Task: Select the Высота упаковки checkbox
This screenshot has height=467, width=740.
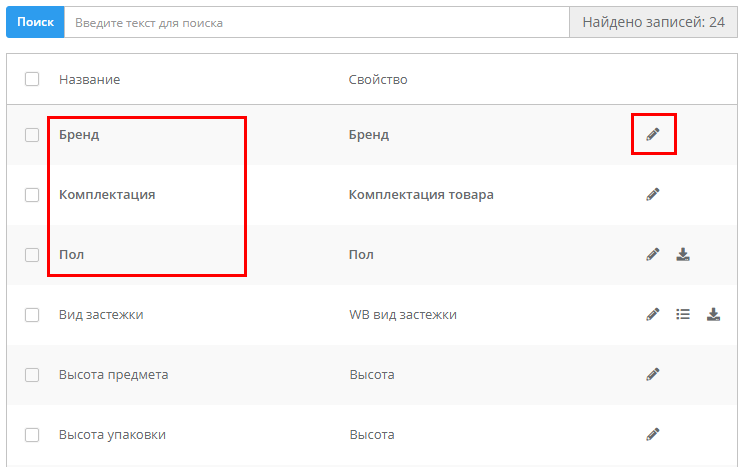Action: (x=32, y=435)
